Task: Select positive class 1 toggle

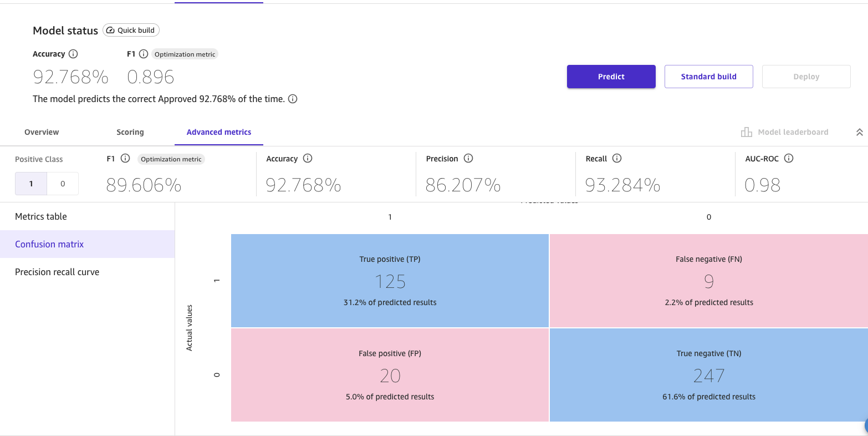Action: tap(31, 184)
